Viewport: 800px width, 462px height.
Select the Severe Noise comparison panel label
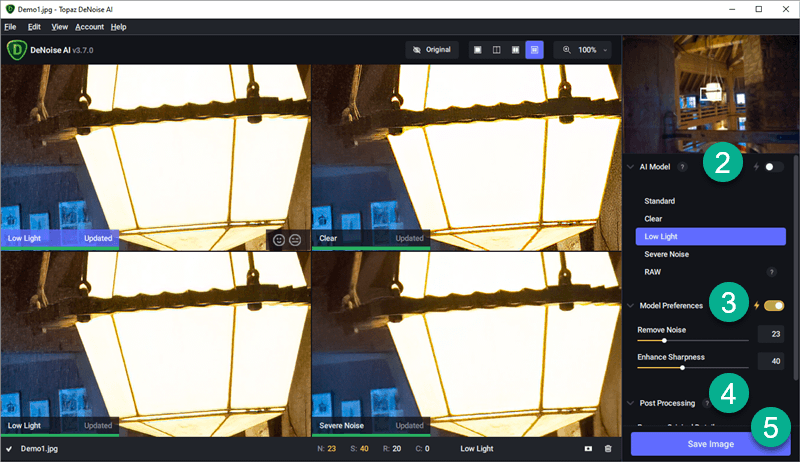[341, 425]
